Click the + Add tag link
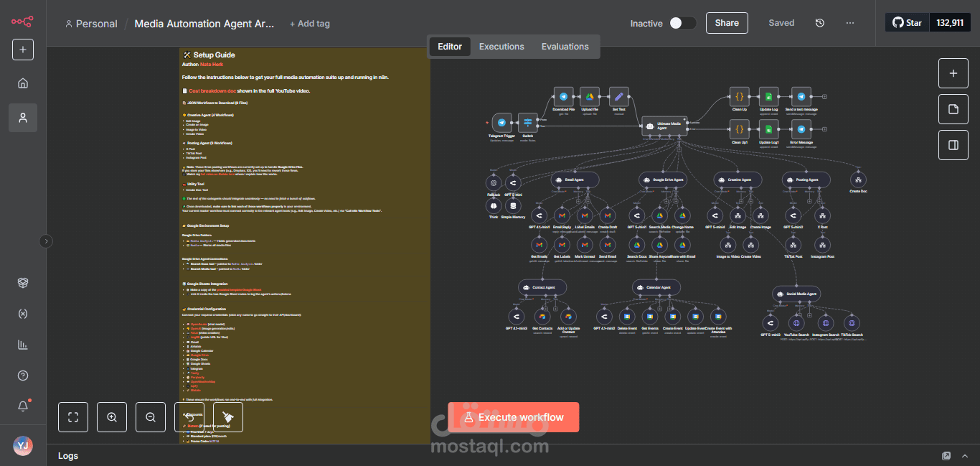Viewport: 980px width, 466px height. 310,24
